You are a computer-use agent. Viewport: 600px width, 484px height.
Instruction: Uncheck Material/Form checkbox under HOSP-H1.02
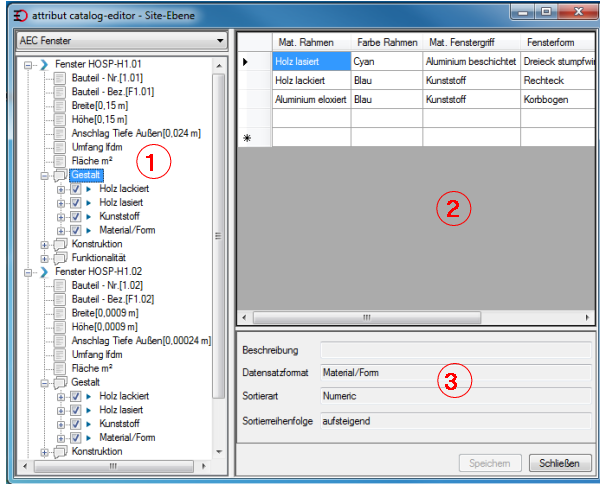75,438
